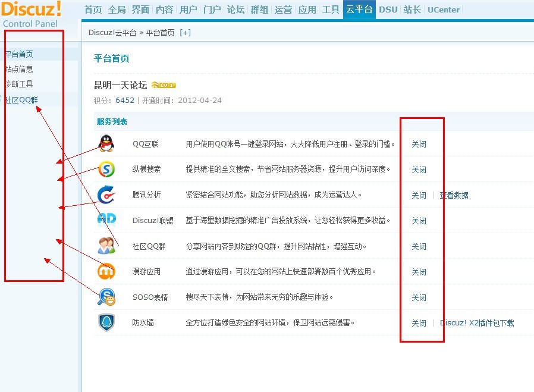Open the 运营 top menu

283,10
